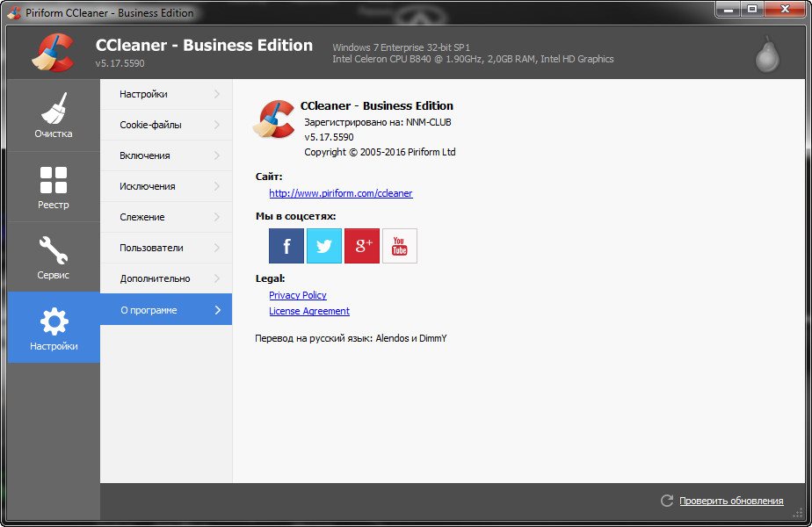This screenshot has height=527, width=812.
Task: Click the Зарегистрировано на: NNM-CLUB text
Action: point(378,122)
